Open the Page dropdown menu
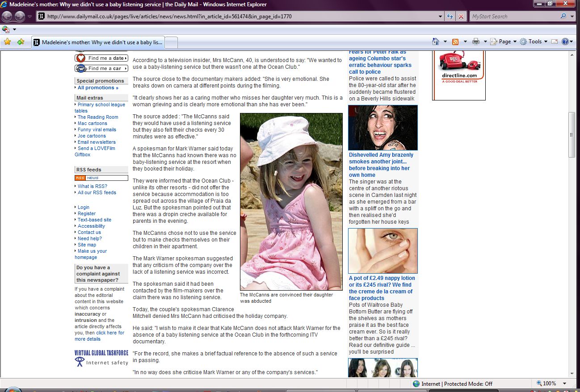Viewport: 580px width, 392px height. click(504, 42)
